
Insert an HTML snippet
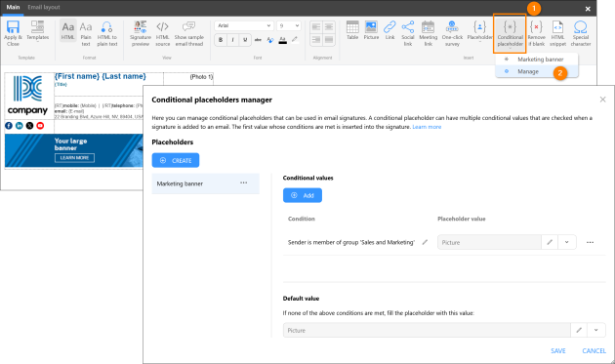click(x=557, y=33)
